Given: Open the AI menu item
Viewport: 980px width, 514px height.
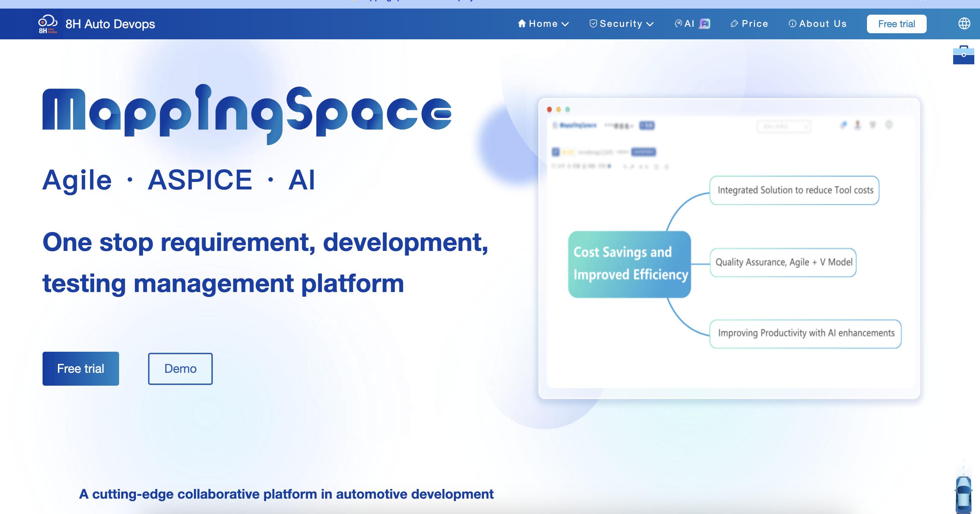Looking at the screenshot, I should click(x=689, y=24).
